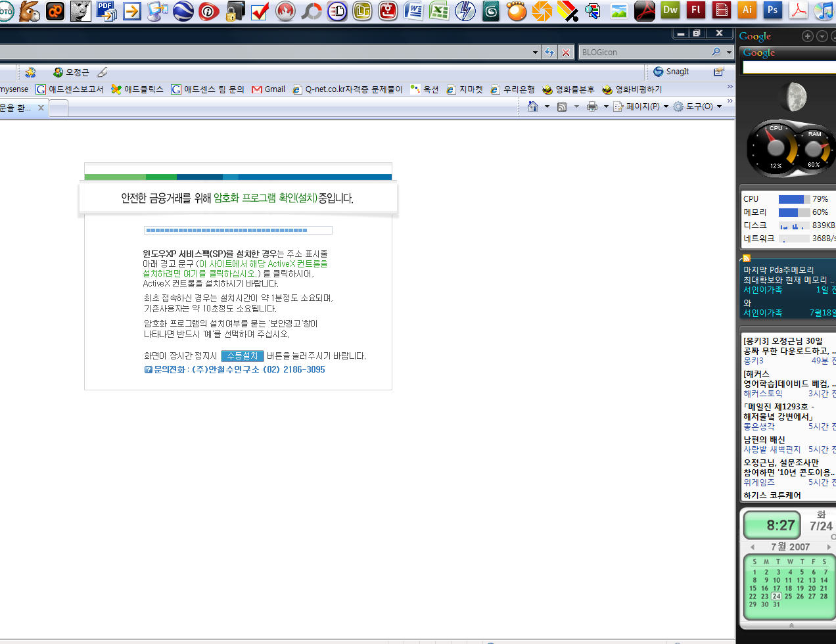The width and height of the screenshot is (836, 644).
Task: Click the moon phase gadget
Action: pos(795,97)
